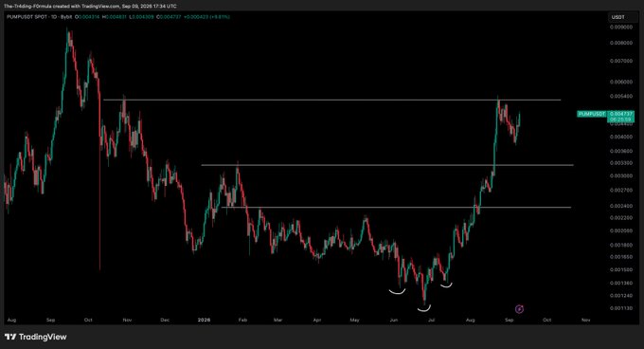644x349 pixels.
Task: Click the PUMPUSDT SPOT 1D Bybit legend title
Action: [40, 17]
